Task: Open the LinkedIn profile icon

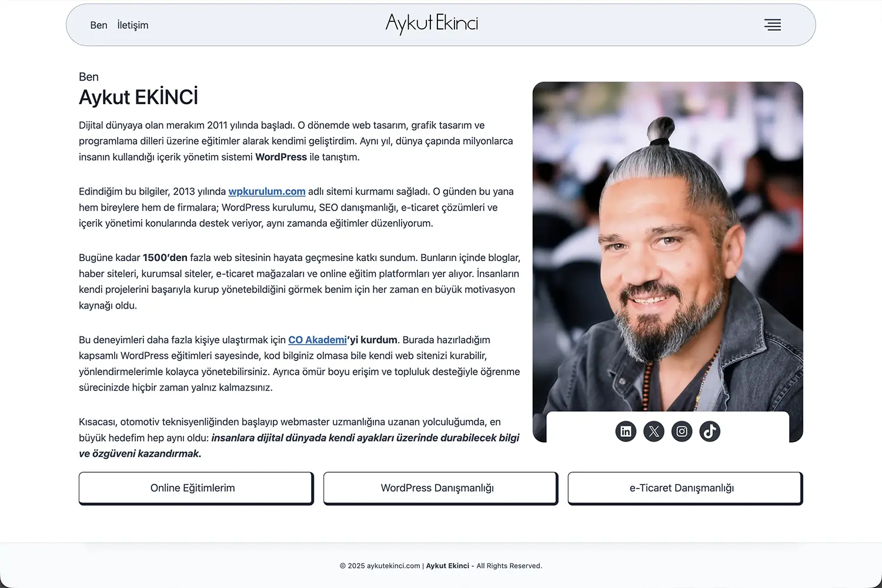Action: [x=626, y=431]
